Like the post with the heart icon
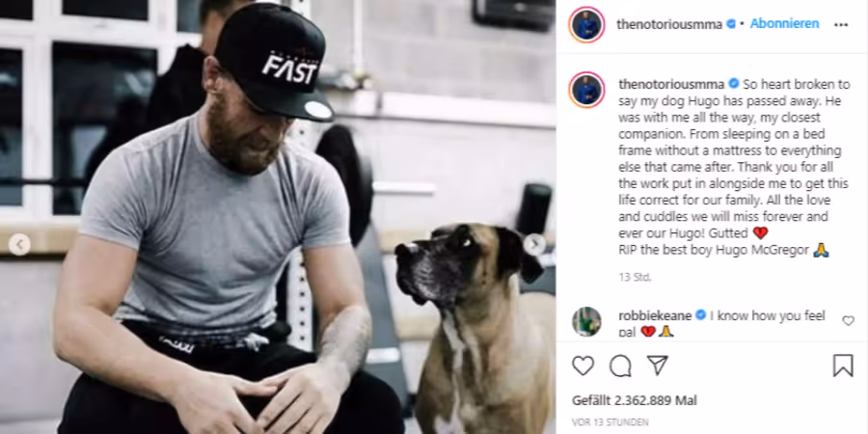This screenshot has height=434, width=868. 583,366
